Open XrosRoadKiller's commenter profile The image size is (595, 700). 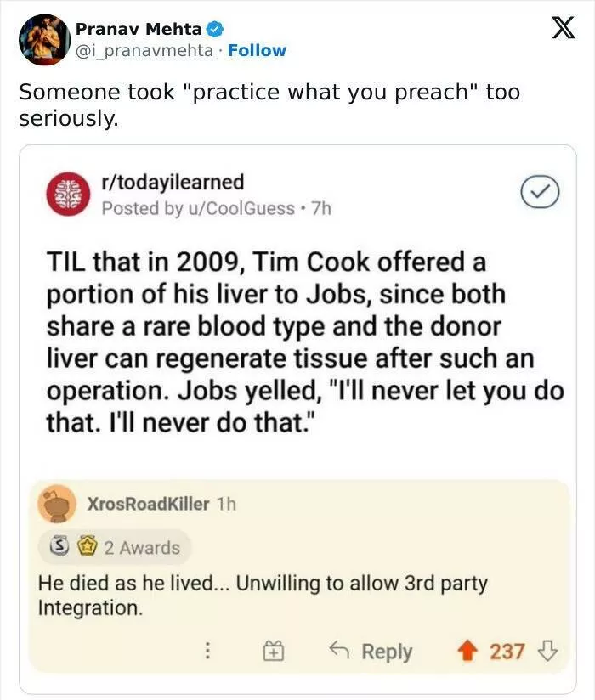[x=148, y=504]
